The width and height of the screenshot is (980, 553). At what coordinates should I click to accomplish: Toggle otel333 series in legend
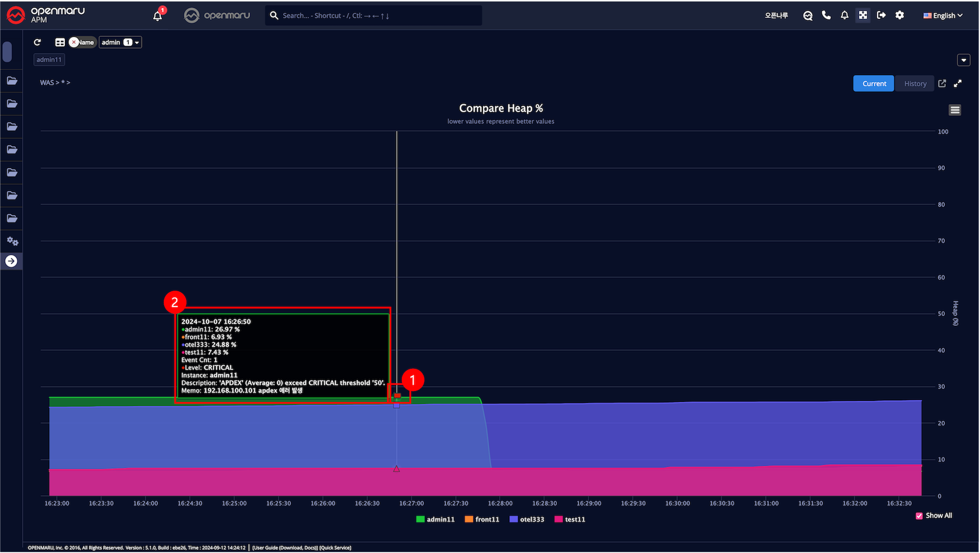(x=527, y=519)
